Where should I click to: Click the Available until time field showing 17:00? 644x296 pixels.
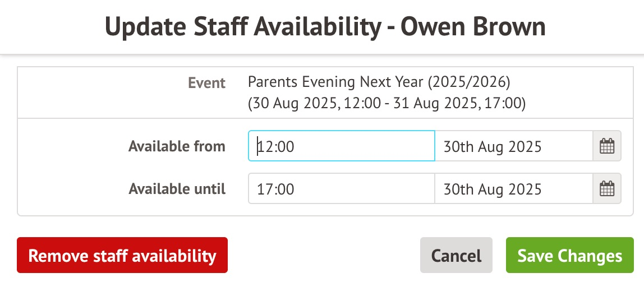tap(341, 188)
